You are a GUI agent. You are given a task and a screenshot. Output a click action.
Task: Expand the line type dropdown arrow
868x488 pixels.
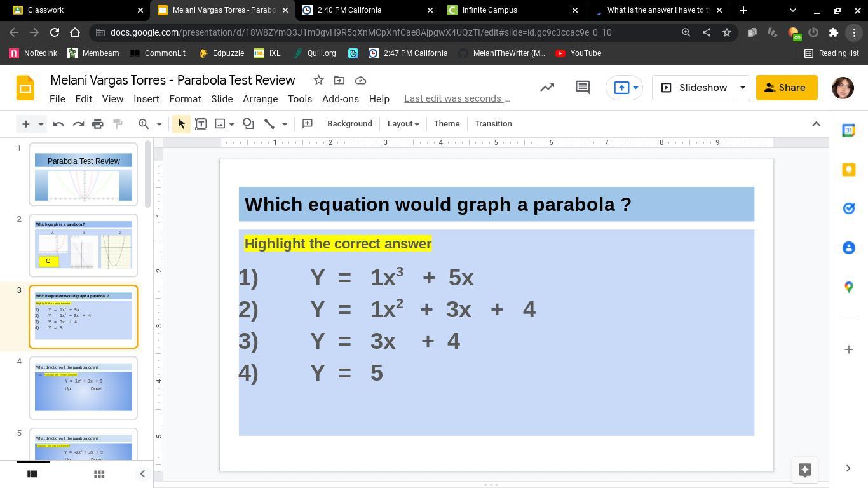(285, 124)
